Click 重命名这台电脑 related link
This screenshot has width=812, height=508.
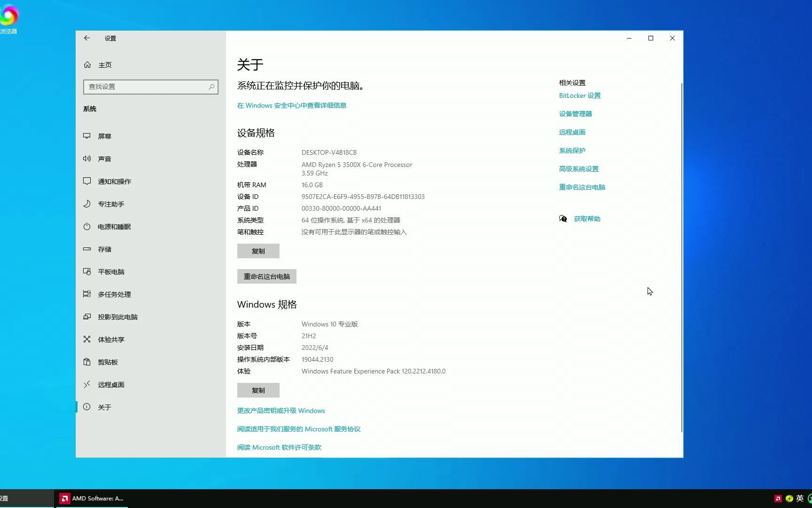[x=582, y=187]
